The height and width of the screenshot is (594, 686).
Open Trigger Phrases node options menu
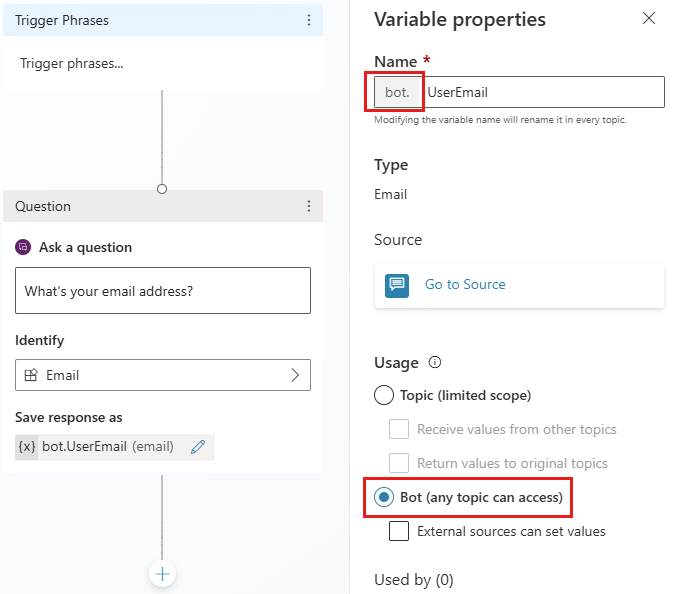pyautogui.click(x=308, y=20)
